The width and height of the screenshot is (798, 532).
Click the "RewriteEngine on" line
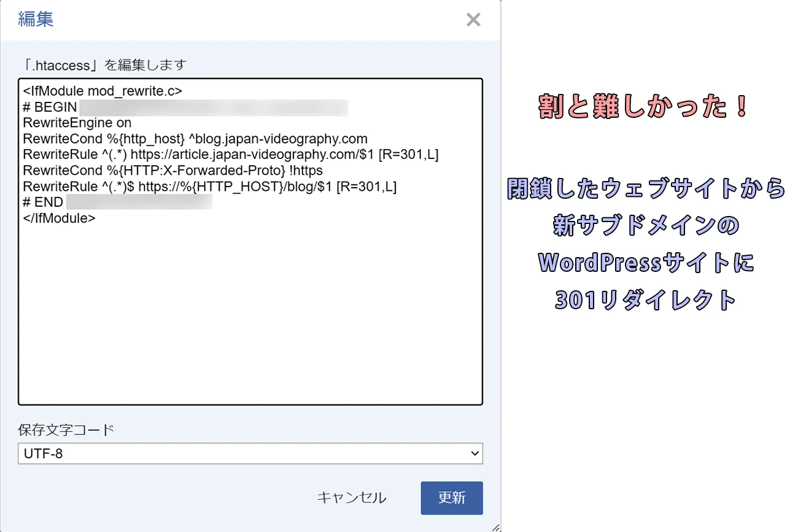[x=77, y=123]
